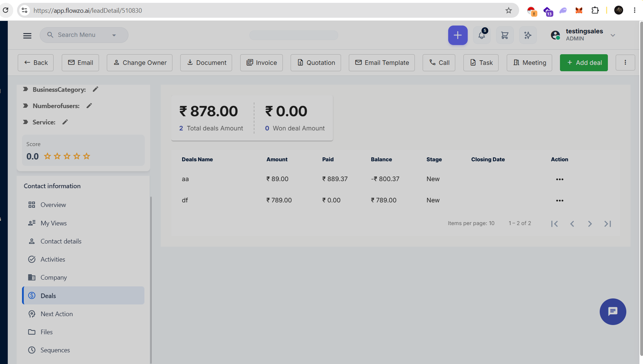Viewport: 643px width, 364px height.
Task: Open the MetaMask fox extension
Action: pos(579,10)
